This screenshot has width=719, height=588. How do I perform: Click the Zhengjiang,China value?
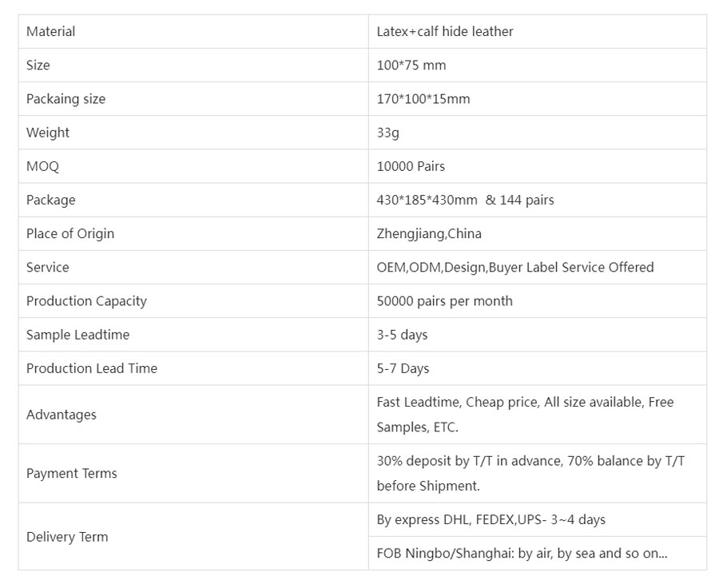coord(429,234)
